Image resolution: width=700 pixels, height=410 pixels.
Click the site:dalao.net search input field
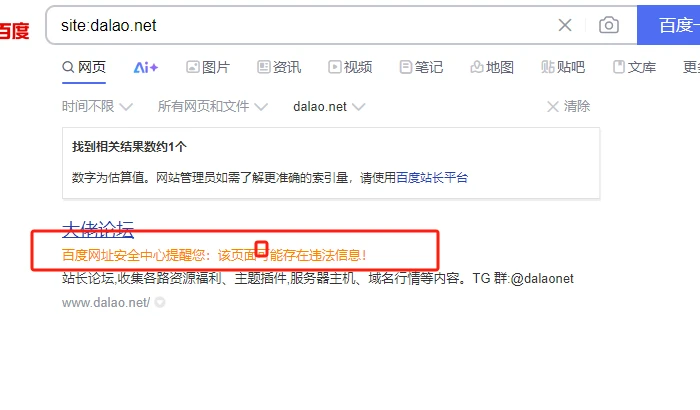(x=304, y=25)
